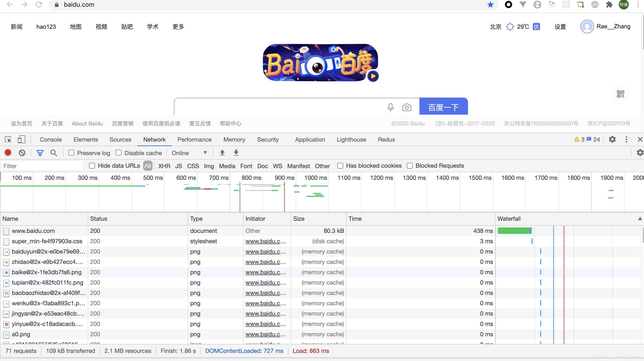
Task: Click the browser back arrow
Action: [x=10, y=4]
